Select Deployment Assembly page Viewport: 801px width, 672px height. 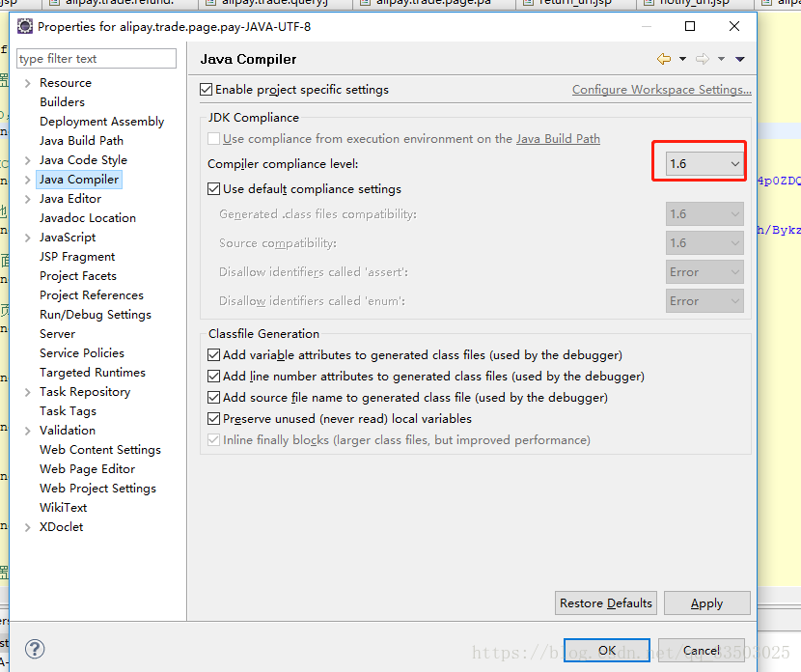pyautogui.click(x=102, y=121)
